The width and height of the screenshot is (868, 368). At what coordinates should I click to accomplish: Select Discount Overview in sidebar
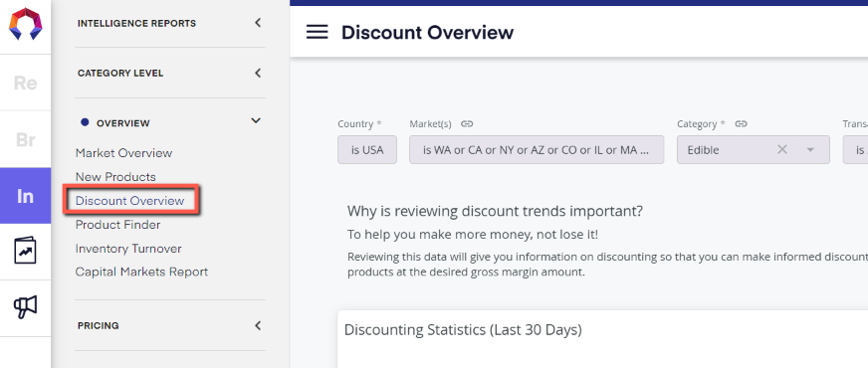pos(130,201)
